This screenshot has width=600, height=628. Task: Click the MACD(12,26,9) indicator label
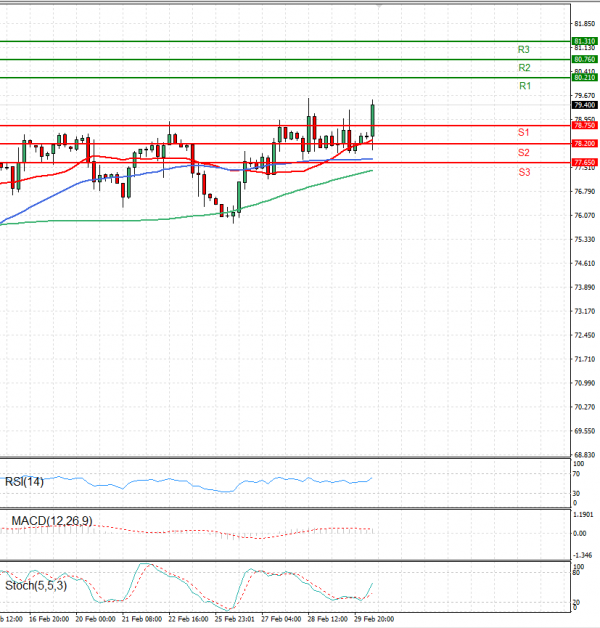pos(52,521)
